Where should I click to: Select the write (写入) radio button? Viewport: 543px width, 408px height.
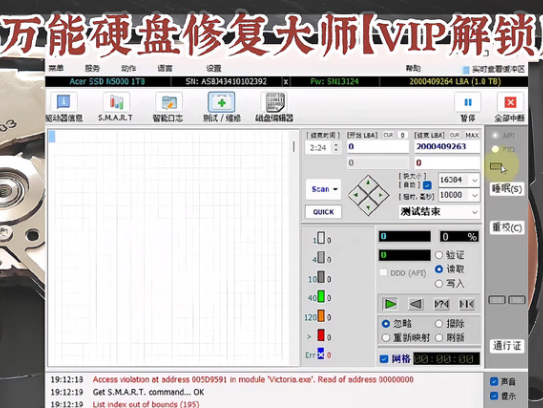[x=439, y=284]
